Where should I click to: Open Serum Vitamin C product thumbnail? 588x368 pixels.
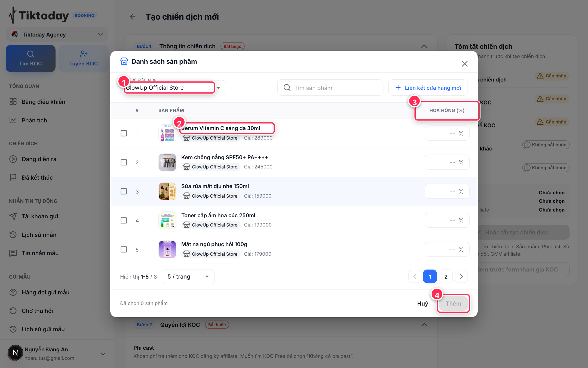tap(167, 133)
